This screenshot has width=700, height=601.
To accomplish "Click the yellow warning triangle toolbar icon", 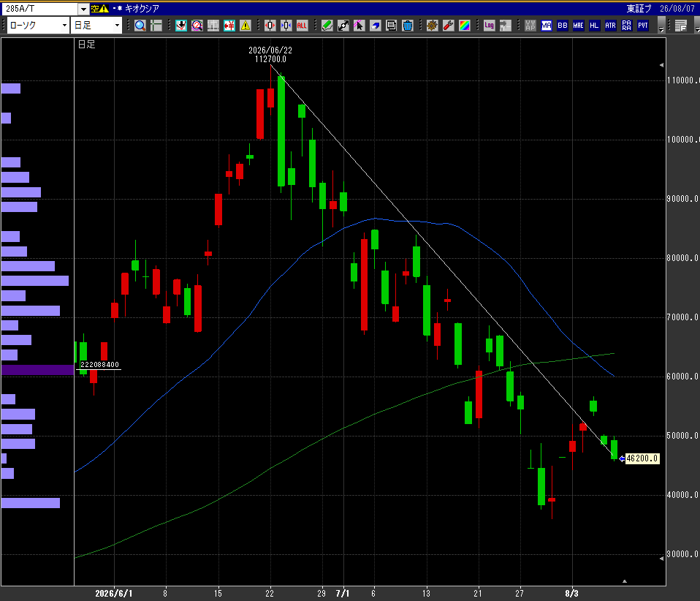I will 245,26.
